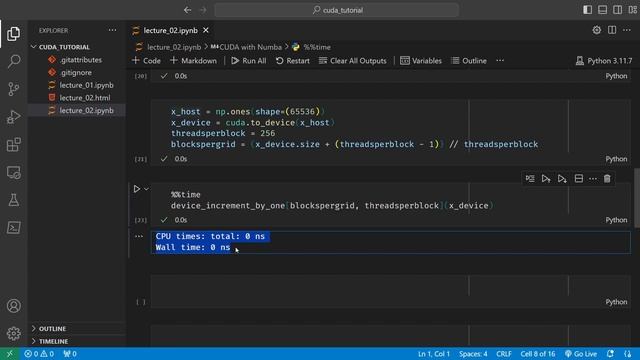The image size is (640, 360).
Task: Open the Search view icon
Action: [x=13, y=61]
